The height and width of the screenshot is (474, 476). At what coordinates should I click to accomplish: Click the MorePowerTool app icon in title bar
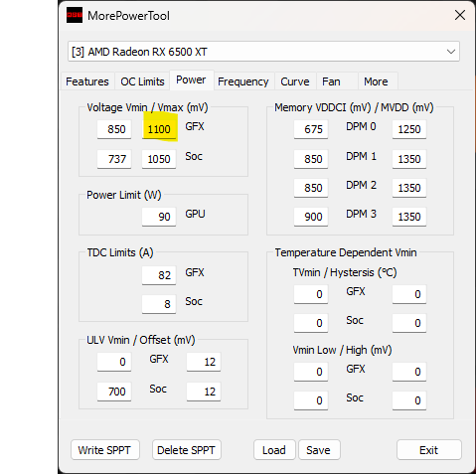coord(75,15)
